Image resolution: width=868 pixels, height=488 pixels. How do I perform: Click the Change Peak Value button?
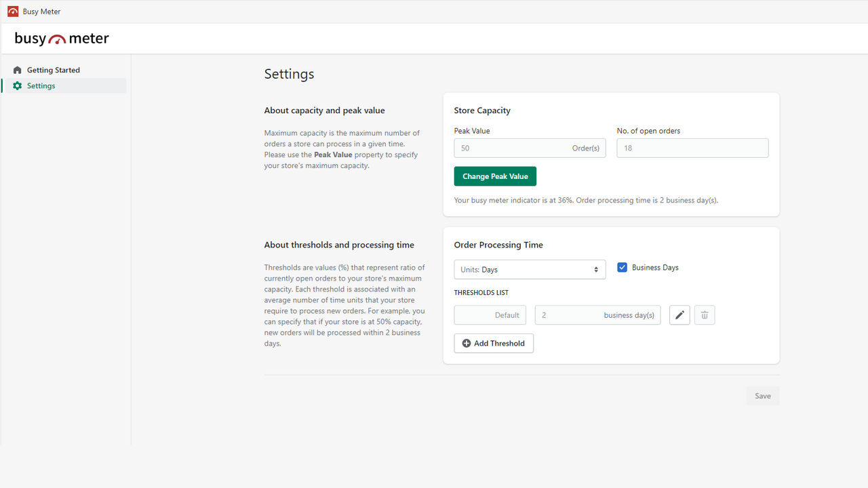point(495,176)
